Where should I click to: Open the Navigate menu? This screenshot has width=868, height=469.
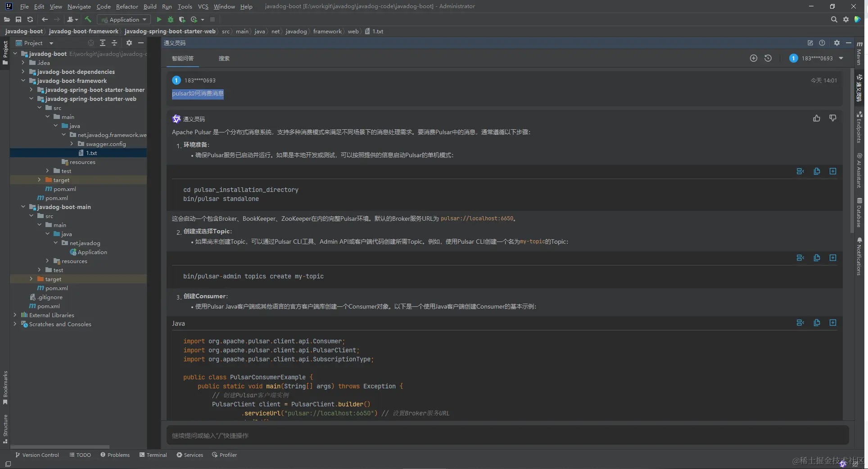click(x=79, y=6)
